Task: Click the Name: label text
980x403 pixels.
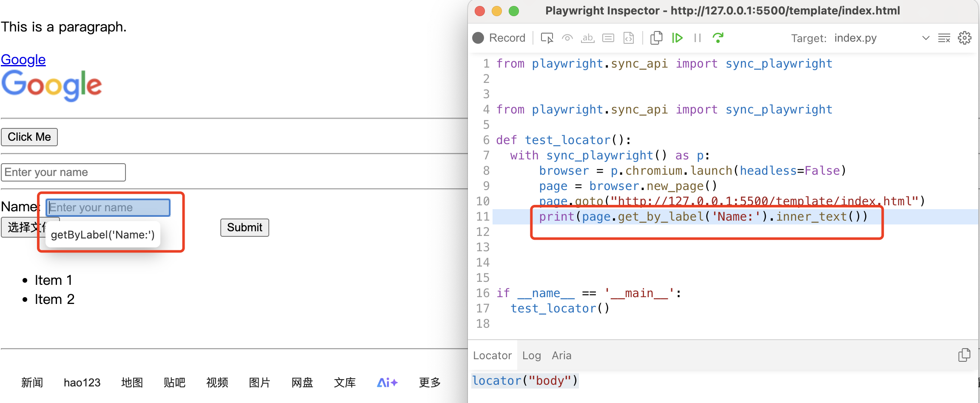Action: pyautogui.click(x=20, y=207)
